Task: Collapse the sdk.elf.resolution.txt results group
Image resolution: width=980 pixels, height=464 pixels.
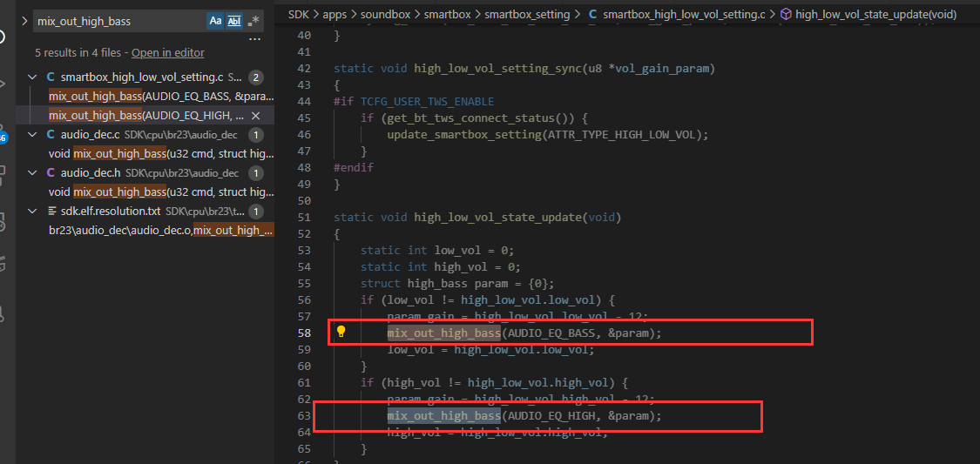Action: coord(32,211)
